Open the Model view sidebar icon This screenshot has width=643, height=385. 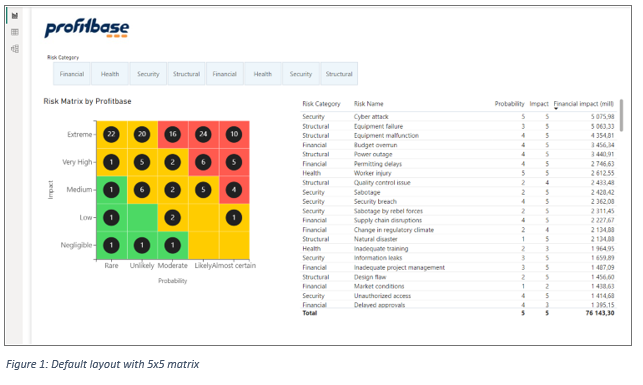pyautogui.click(x=15, y=49)
